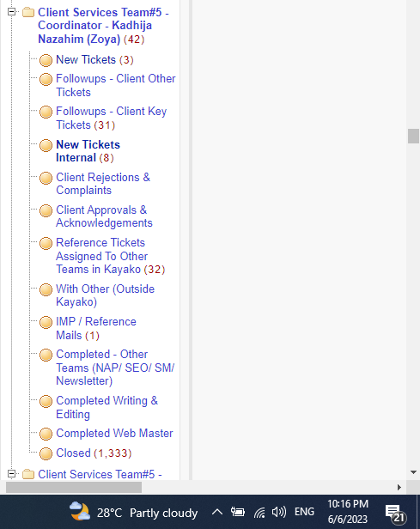Click the orange circle beside New Tickets (3)
Screen dimensions: 420x529
[x=46, y=60]
